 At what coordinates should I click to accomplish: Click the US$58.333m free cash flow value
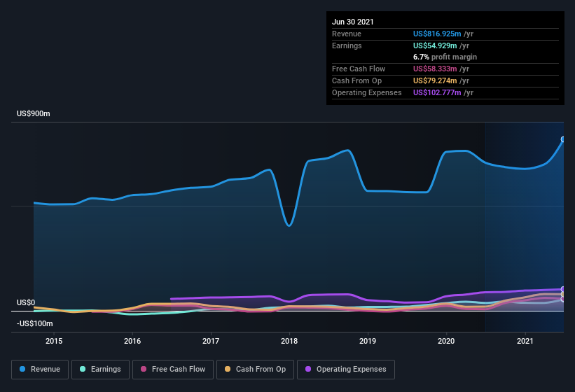tap(435, 69)
